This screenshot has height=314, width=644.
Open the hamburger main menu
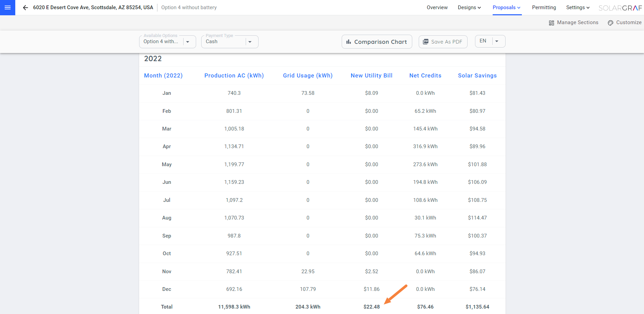(x=7, y=7)
